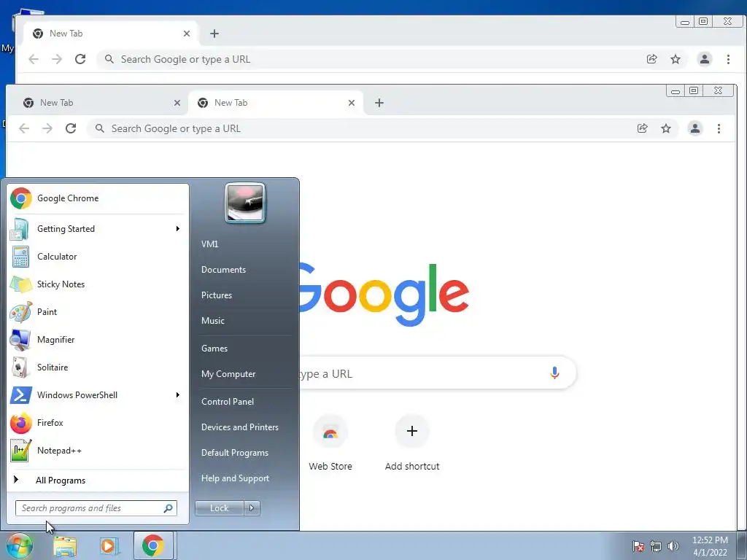
Task: Open Sticky Notes in Start menu
Action: 98,284
